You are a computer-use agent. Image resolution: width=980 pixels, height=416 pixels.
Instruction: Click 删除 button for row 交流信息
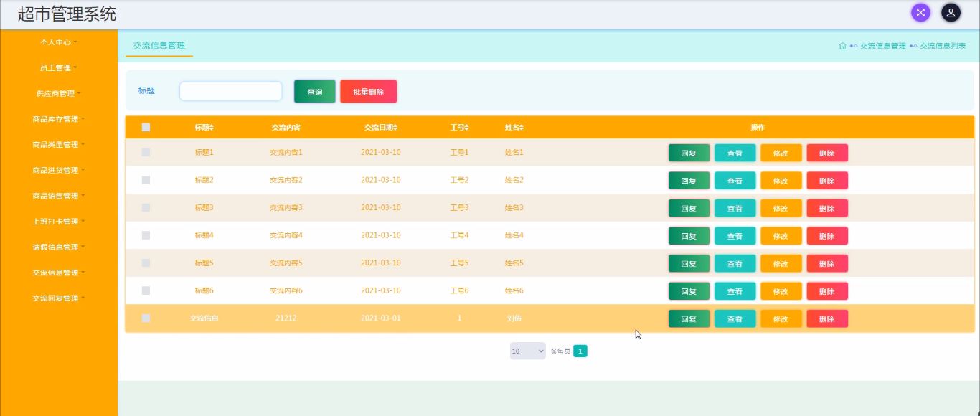click(x=826, y=319)
